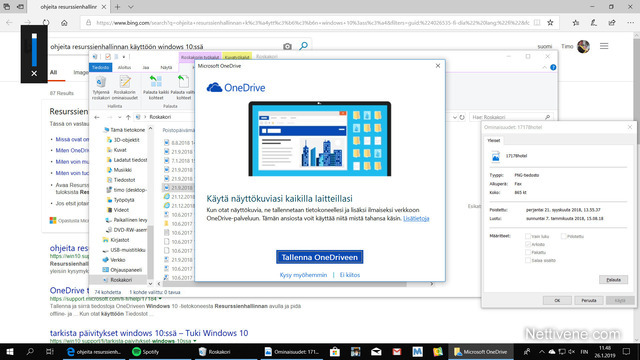The height and width of the screenshot is (360, 640).
Task: Open the taskbar notification center icon
Action: point(627,351)
